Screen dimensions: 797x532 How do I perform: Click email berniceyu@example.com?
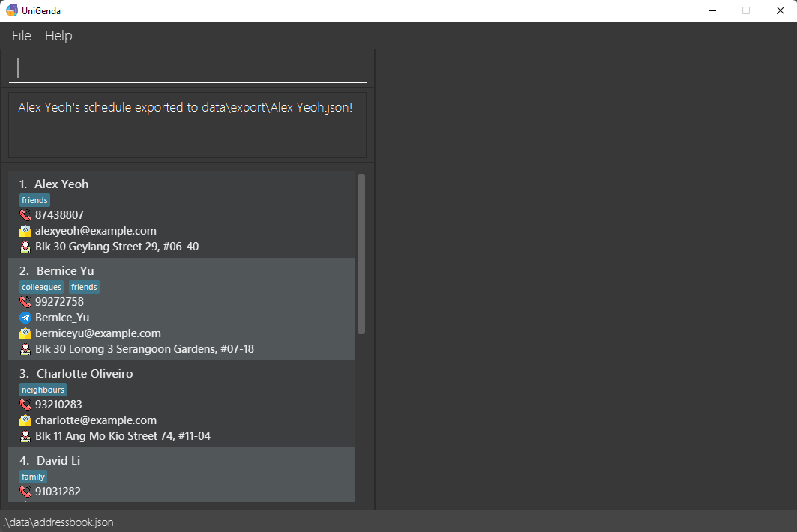[98, 333]
